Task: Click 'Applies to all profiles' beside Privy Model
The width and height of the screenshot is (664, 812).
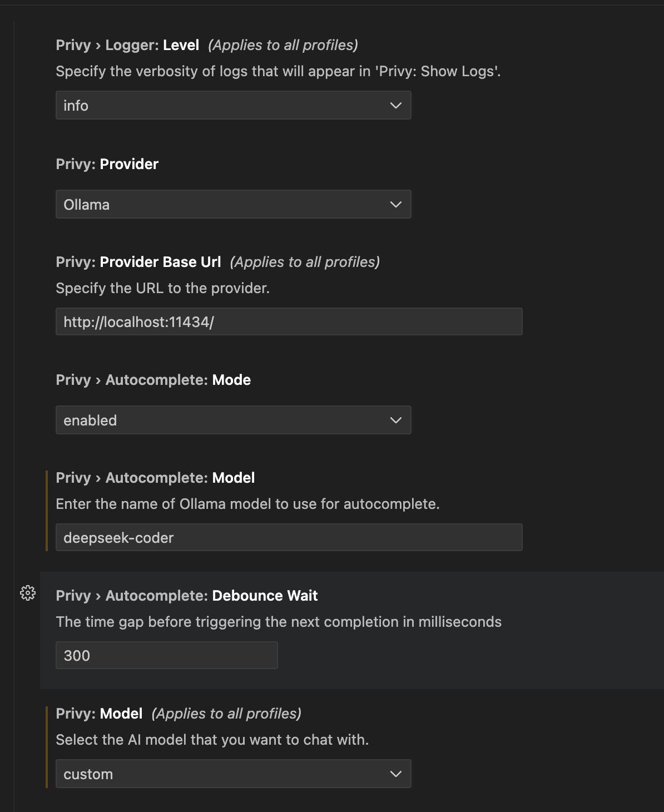Action: tap(226, 714)
